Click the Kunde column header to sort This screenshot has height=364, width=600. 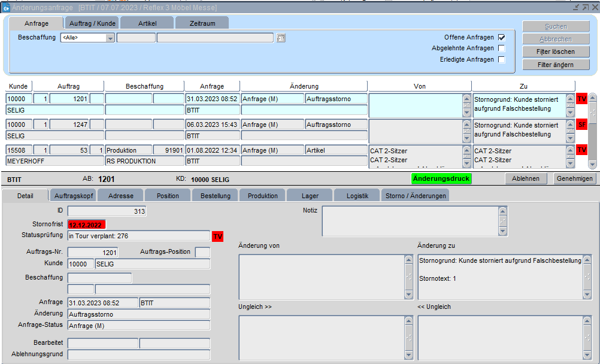point(19,86)
